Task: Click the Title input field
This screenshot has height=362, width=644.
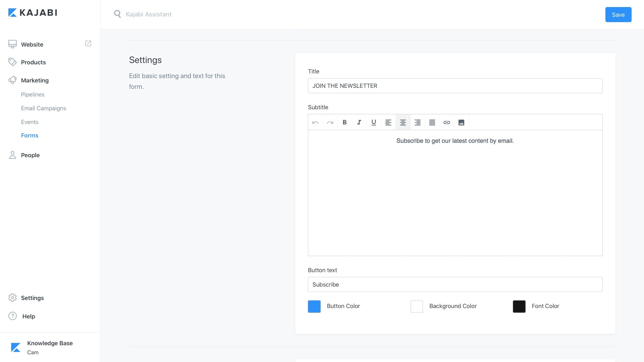Action: coord(455,86)
